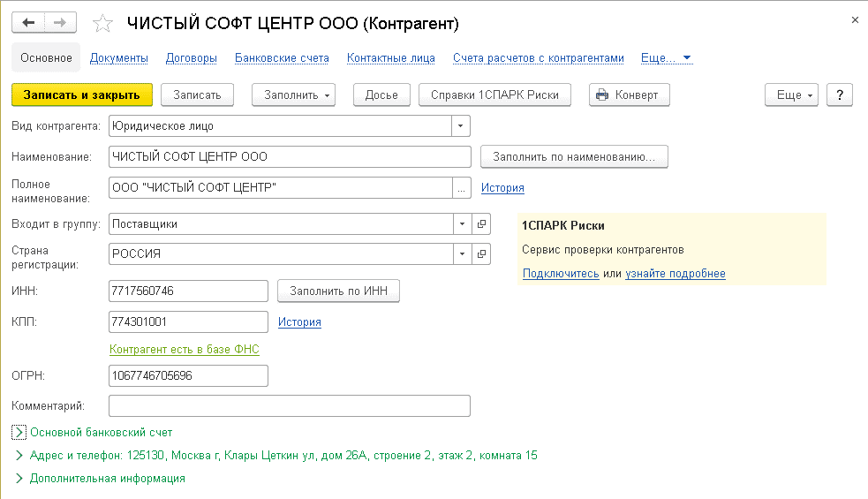The height and width of the screenshot is (499, 868).
Task: Open the country registration form icon
Action: tap(481, 254)
